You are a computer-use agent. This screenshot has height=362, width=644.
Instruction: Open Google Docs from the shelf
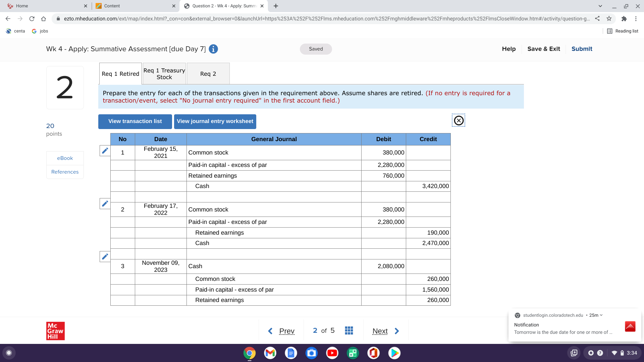coord(291,353)
